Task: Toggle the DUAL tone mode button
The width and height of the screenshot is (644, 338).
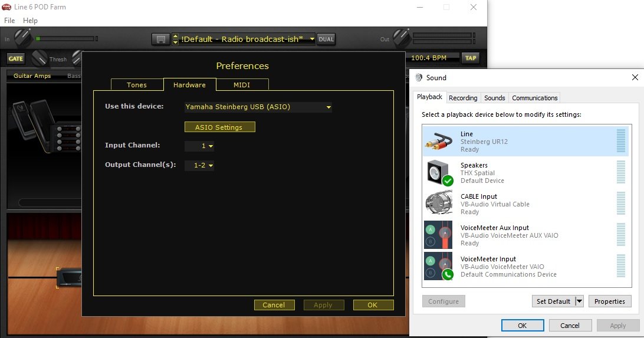Action: (326, 40)
